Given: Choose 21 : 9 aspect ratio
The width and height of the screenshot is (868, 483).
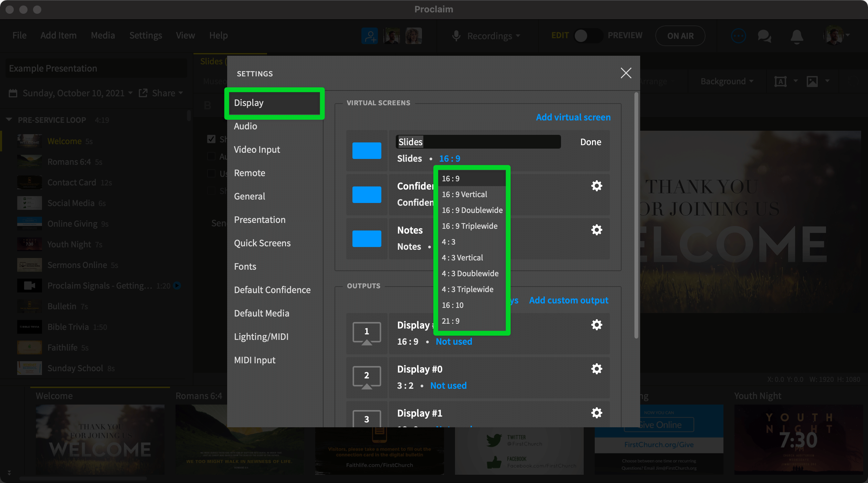Looking at the screenshot, I should pos(472,321).
